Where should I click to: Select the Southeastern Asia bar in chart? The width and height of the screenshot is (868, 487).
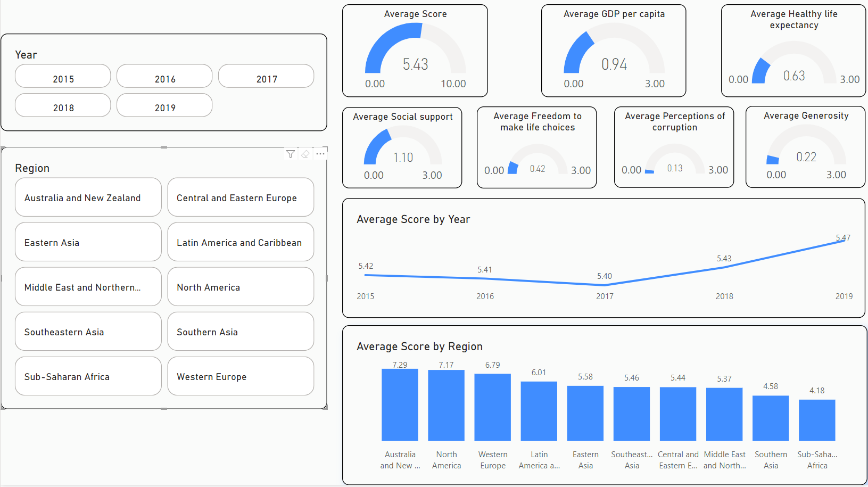point(632,414)
